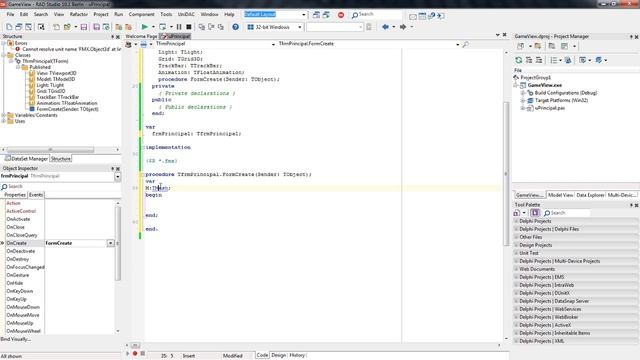
Task: Expand Target Platforms (Win32) node
Action: click(x=523, y=100)
